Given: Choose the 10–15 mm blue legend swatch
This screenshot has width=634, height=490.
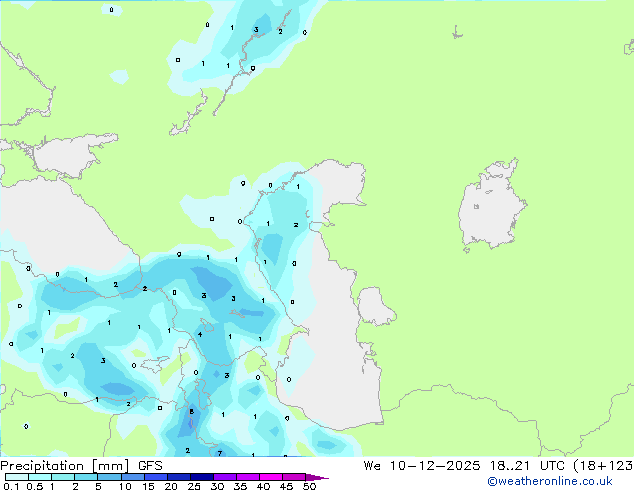Looking at the screenshot, I should (133, 477).
